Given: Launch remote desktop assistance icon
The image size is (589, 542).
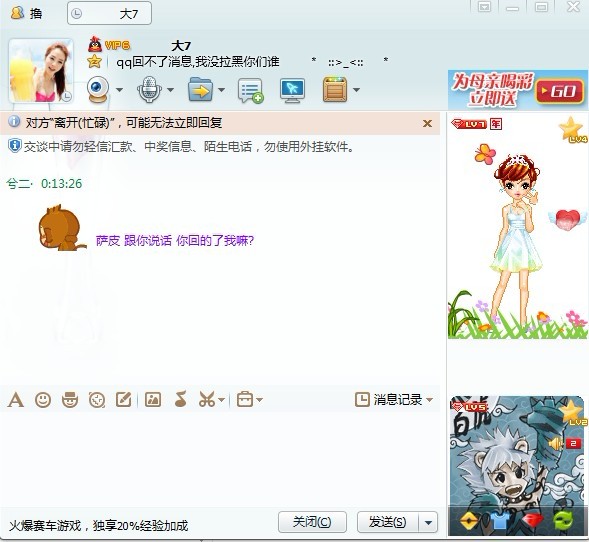Looking at the screenshot, I should pyautogui.click(x=293, y=90).
